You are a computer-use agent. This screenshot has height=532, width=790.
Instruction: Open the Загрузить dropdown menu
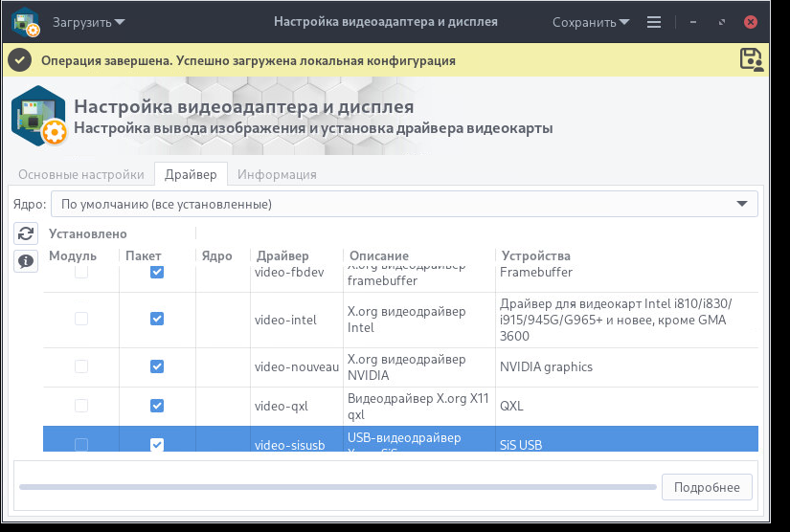(x=89, y=21)
